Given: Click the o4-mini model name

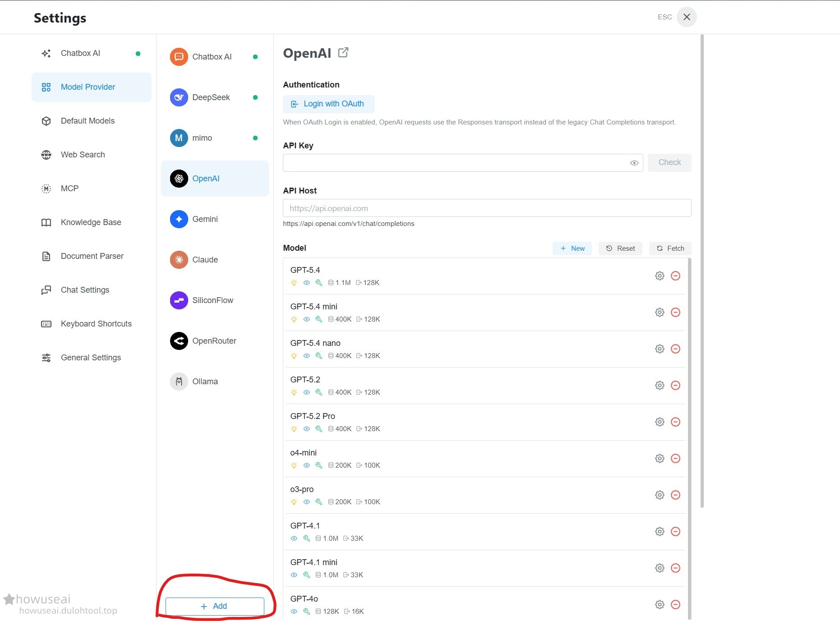Looking at the screenshot, I should pos(303,453).
